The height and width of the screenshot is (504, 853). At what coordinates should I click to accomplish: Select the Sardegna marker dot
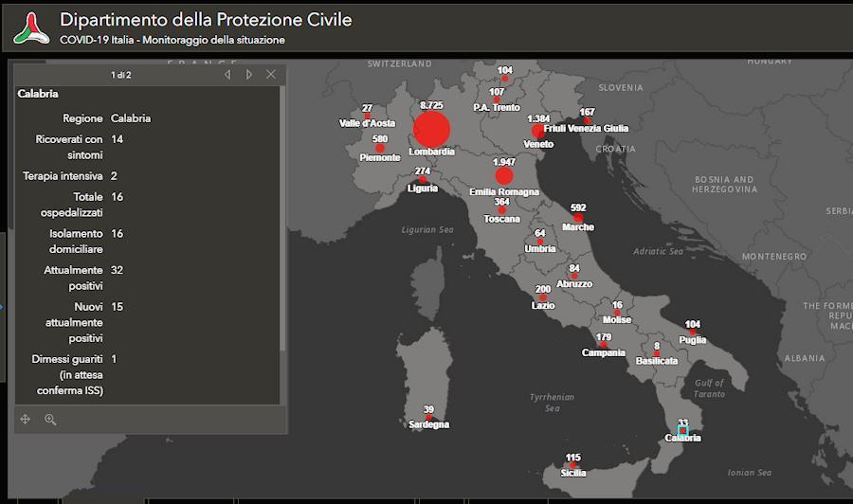[428, 418]
